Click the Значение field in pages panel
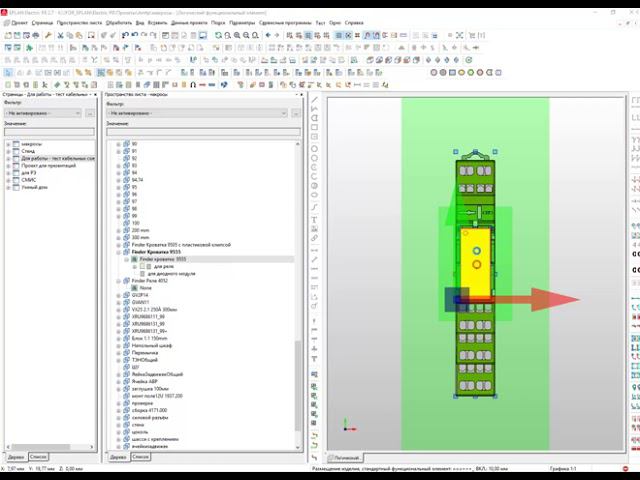 [x=49, y=132]
